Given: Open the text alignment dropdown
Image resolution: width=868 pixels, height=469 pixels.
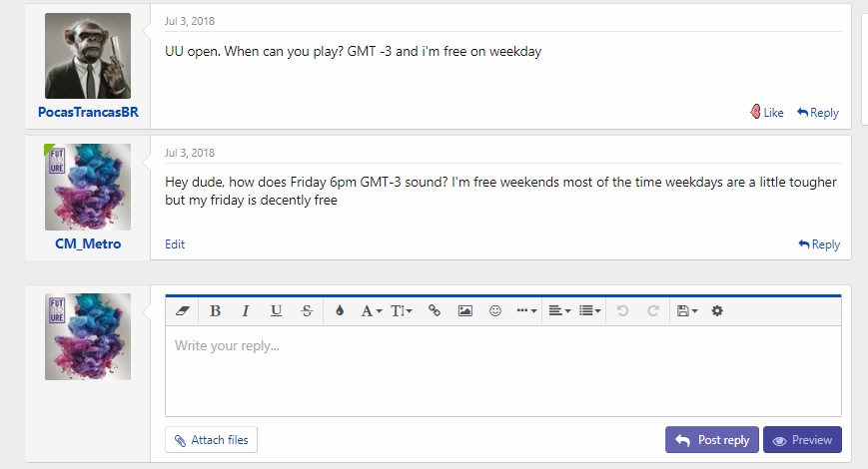Looking at the screenshot, I should coord(559,310).
